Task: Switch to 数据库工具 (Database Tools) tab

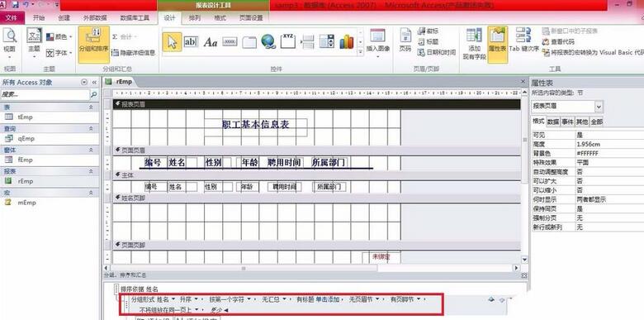Action: click(x=135, y=17)
